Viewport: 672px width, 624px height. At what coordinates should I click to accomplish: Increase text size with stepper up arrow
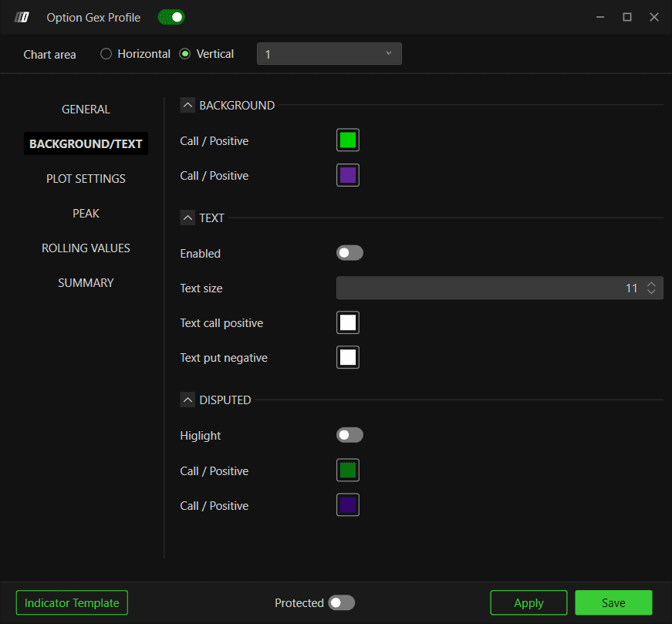651,284
